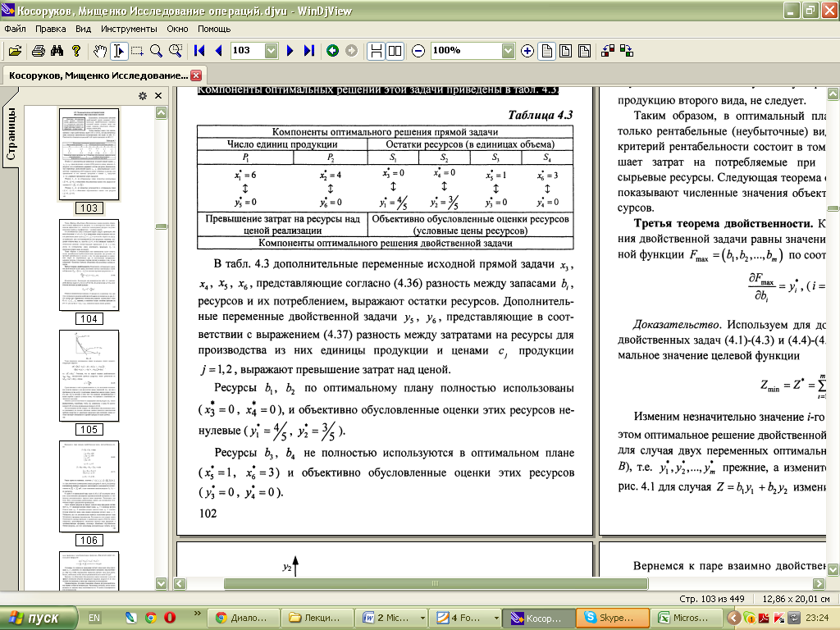This screenshot has width=840, height=630.
Task: Open the Opera quick launch icon
Action: pos(170,618)
